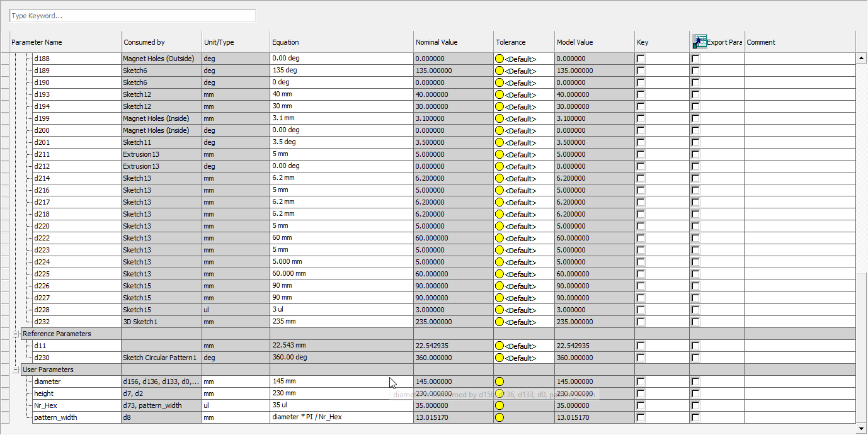The image size is (868, 435).
Task: Enable Export Parameter checkbox for pattern_width
Action: coord(695,417)
